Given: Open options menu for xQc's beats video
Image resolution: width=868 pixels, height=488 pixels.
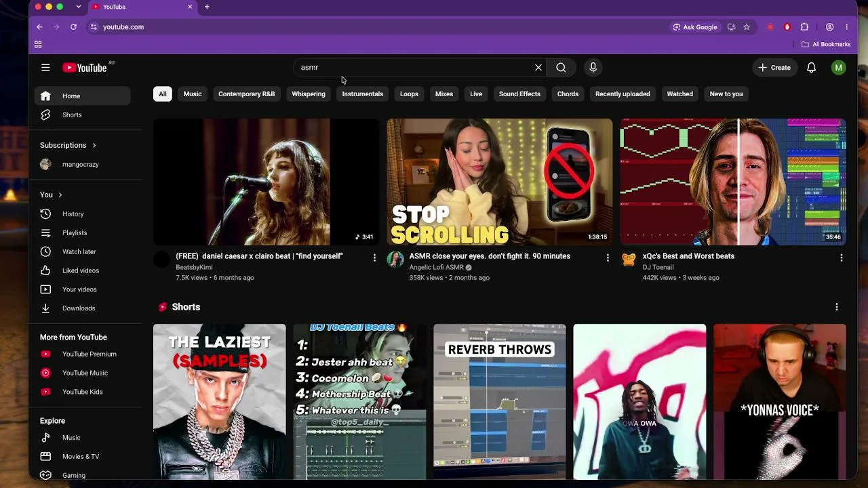Looking at the screenshot, I should (842, 258).
